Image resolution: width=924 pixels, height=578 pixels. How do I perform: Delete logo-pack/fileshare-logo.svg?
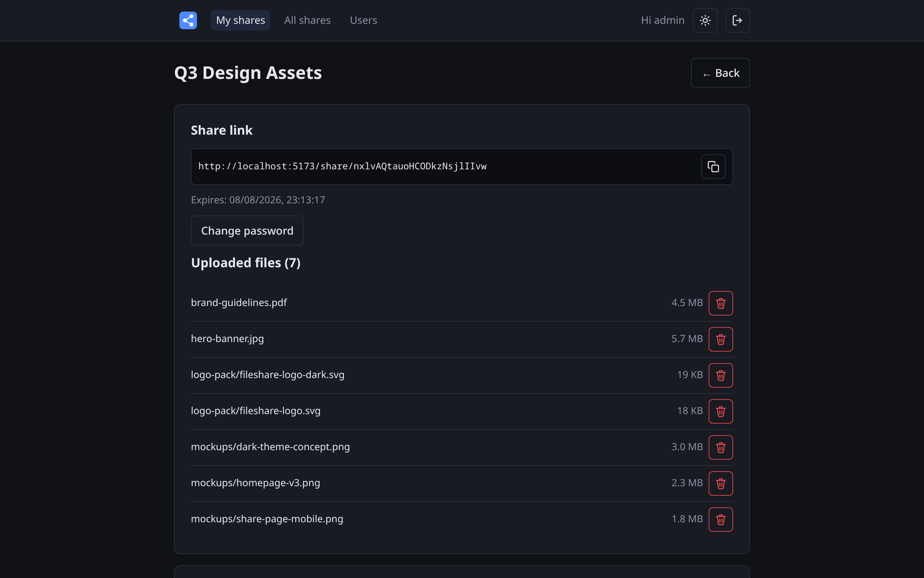click(x=721, y=411)
